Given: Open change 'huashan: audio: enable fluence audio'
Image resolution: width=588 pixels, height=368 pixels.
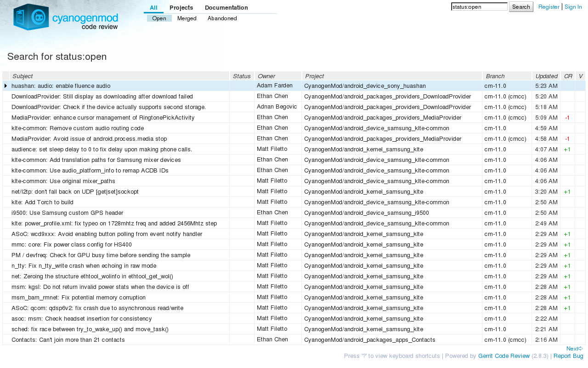Looking at the screenshot, I should tap(61, 86).
